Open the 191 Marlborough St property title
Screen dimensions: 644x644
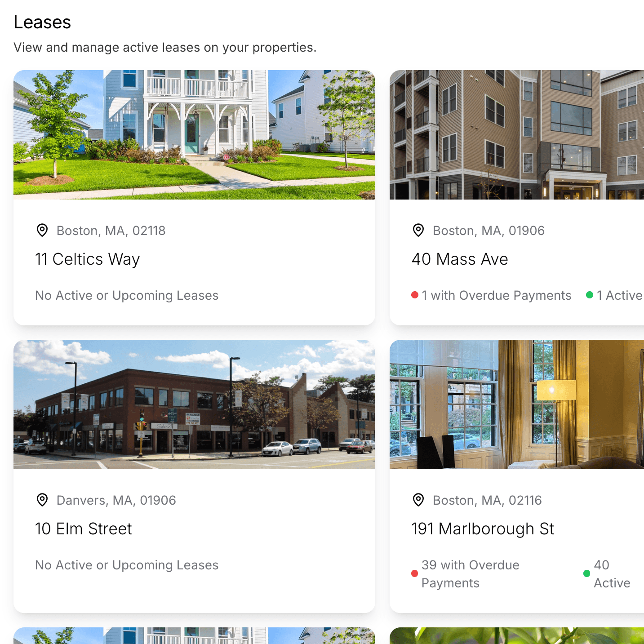point(483,529)
